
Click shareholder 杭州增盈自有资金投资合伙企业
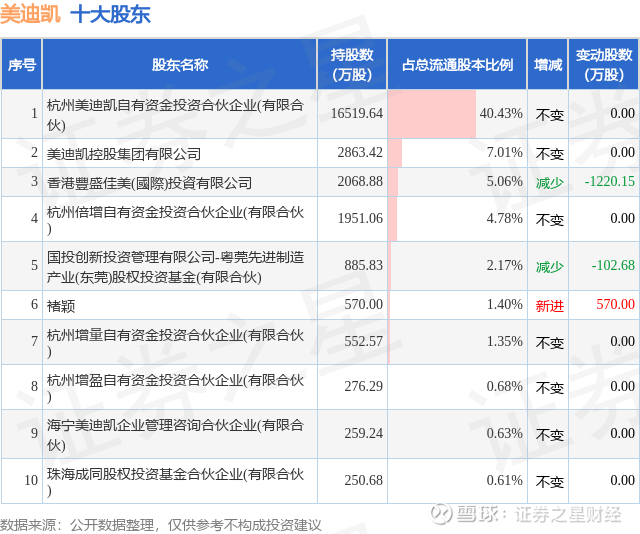175,387
